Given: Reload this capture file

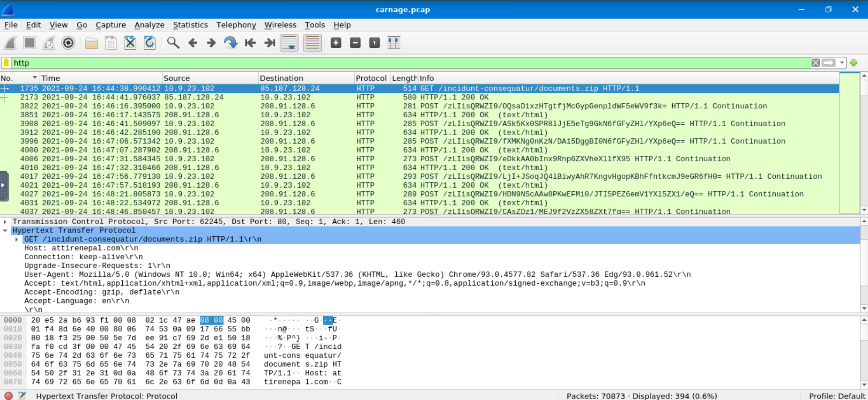Looking at the screenshot, I should click(x=149, y=43).
